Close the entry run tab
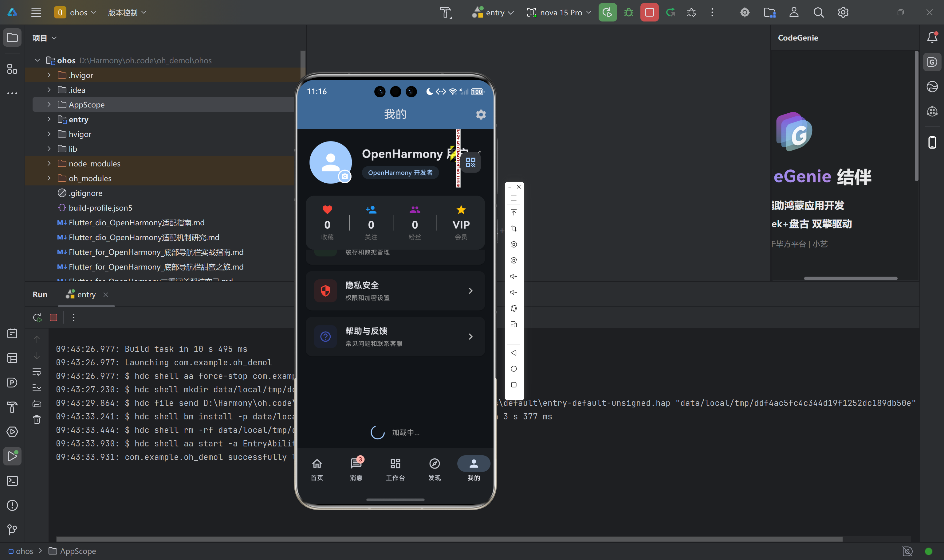The height and width of the screenshot is (560, 944). (x=106, y=294)
